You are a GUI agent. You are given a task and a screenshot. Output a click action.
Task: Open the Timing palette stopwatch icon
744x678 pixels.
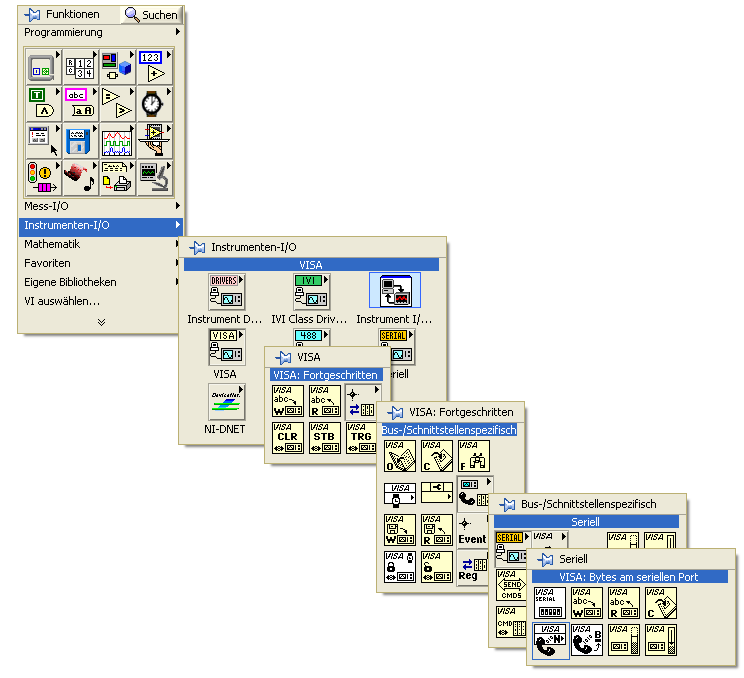154,104
